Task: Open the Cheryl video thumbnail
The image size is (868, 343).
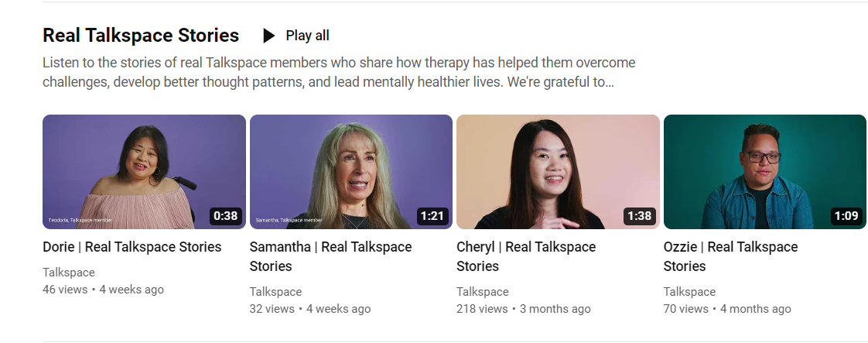Action: coord(558,172)
